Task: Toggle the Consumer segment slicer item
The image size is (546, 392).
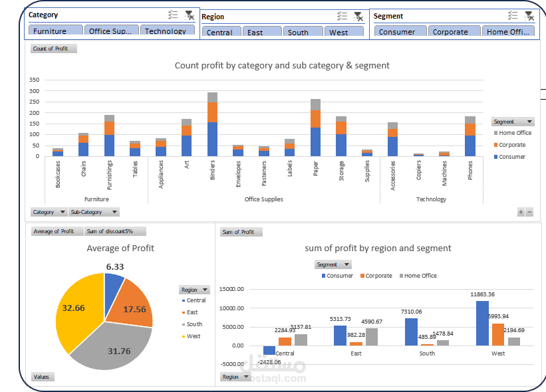Action: tap(400, 31)
